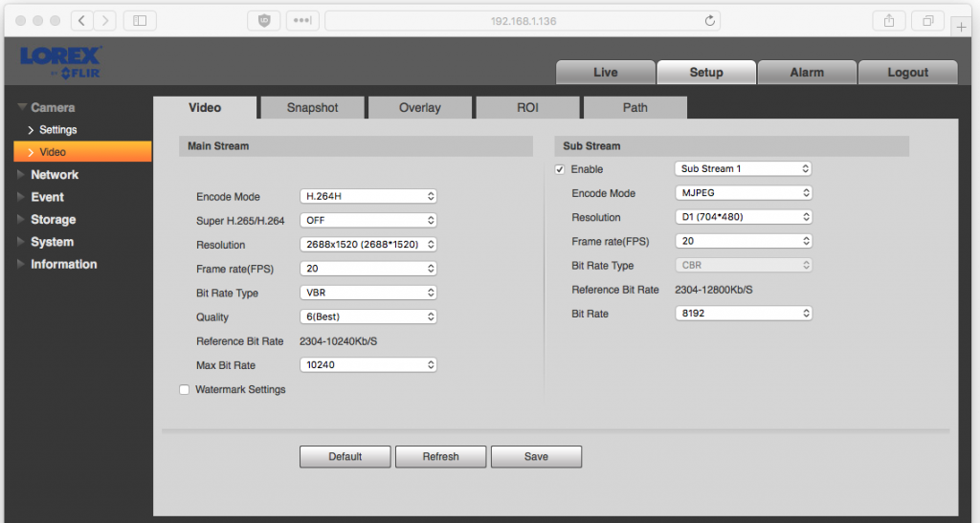Open Sub Stream Encode Mode MJPEG dropdown
Image resolution: width=980 pixels, height=523 pixels.
[743, 193]
